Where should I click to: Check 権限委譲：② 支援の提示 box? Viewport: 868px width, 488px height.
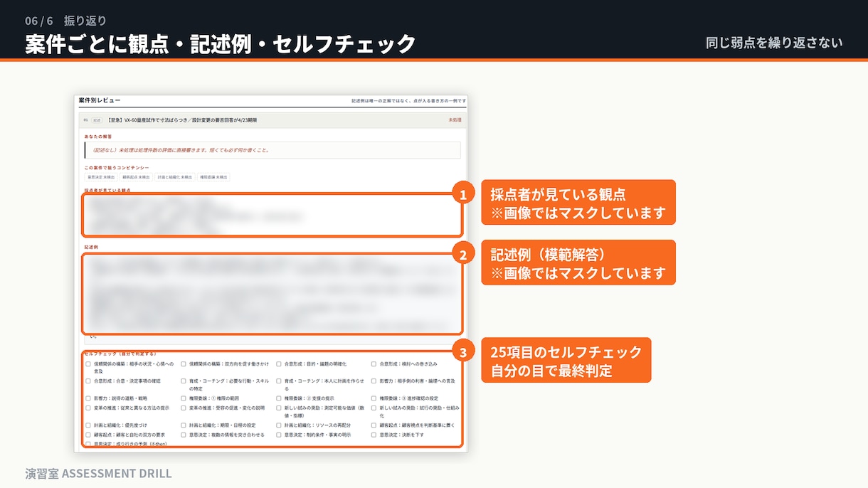279,398
